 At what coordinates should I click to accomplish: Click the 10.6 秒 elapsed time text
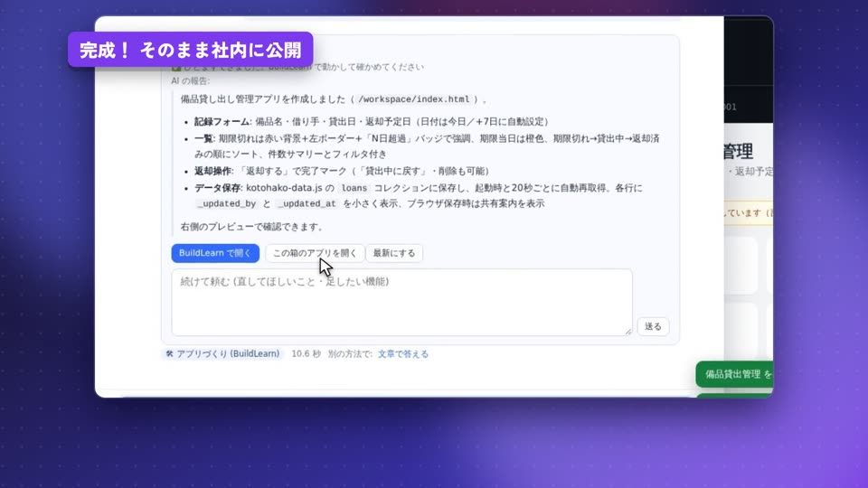click(x=306, y=354)
